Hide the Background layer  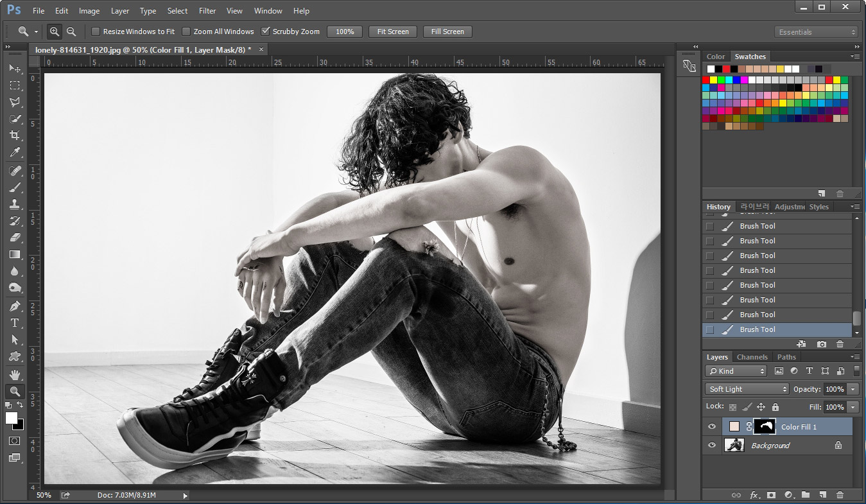click(711, 445)
